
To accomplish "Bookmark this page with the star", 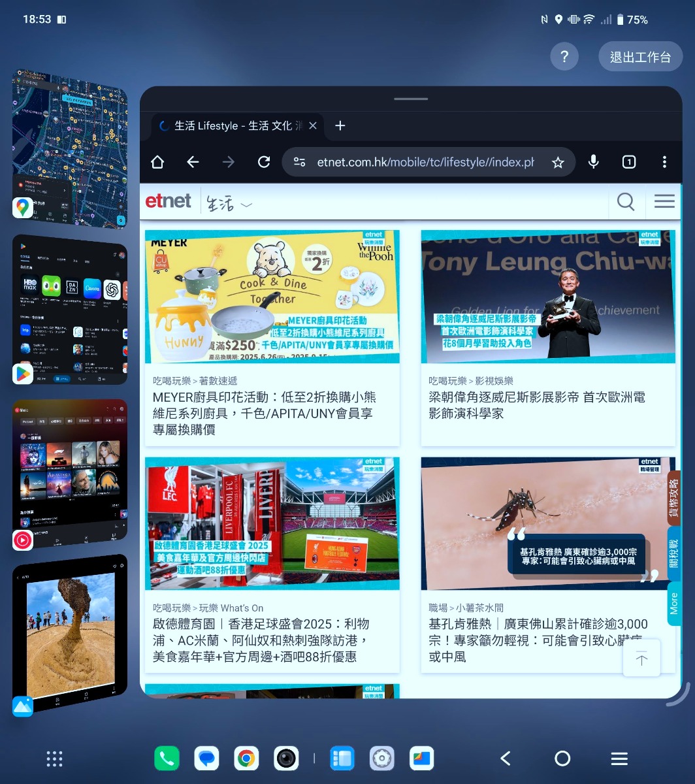I will [558, 163].
